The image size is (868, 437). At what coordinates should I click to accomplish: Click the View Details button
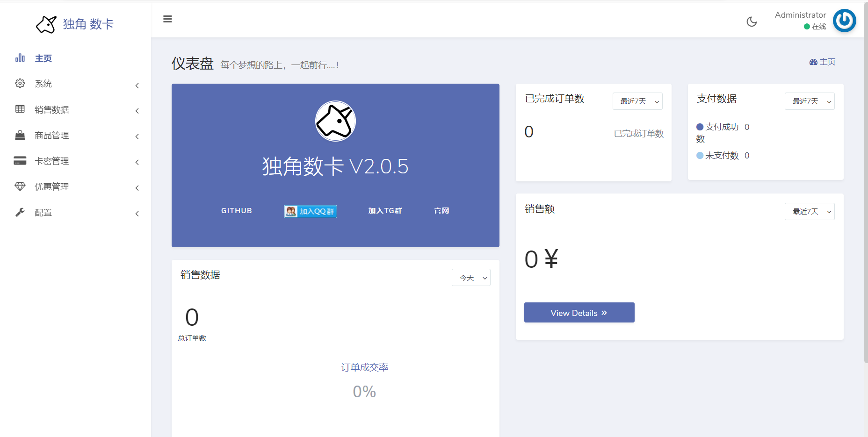tap(579, 312)
